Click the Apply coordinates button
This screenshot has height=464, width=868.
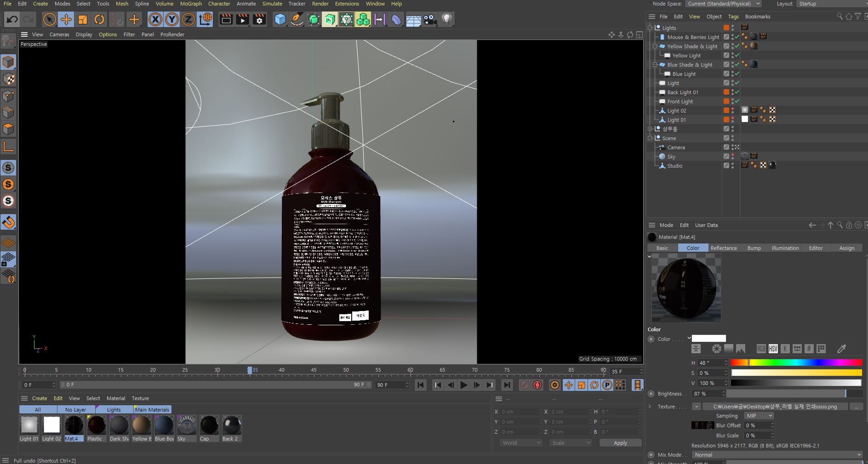[x=620, y=443]
